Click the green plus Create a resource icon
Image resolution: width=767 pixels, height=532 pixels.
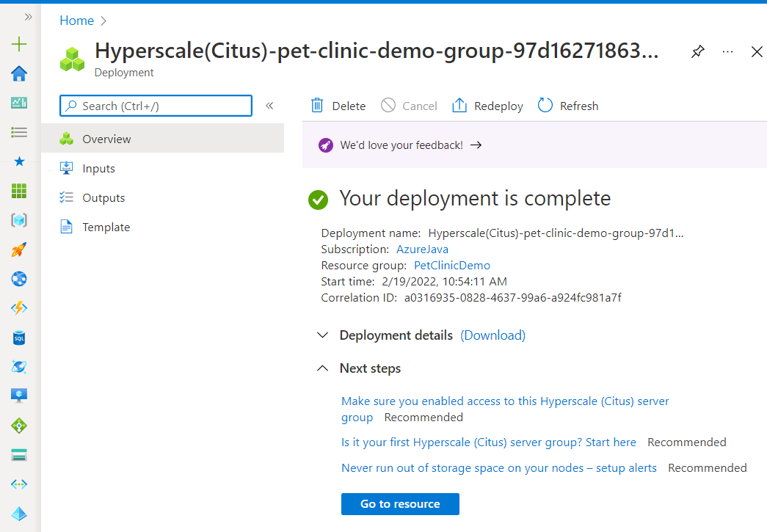(x=19, y=44)
